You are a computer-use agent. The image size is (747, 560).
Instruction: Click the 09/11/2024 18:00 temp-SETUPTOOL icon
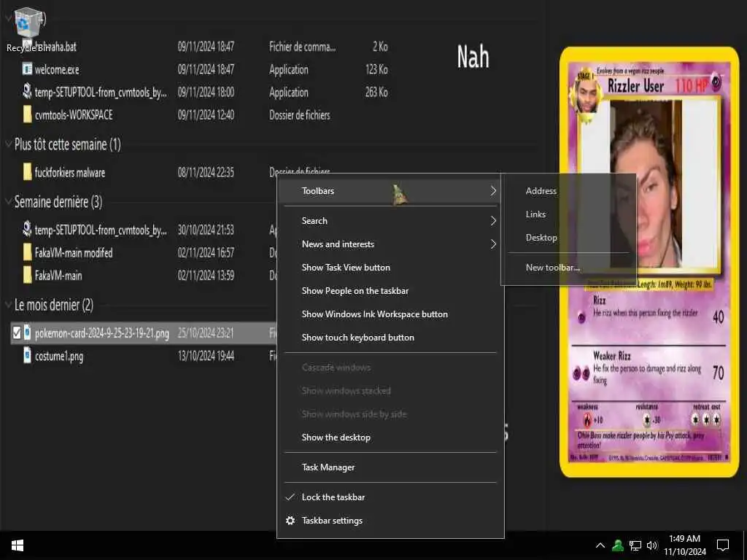coord(27,91)
